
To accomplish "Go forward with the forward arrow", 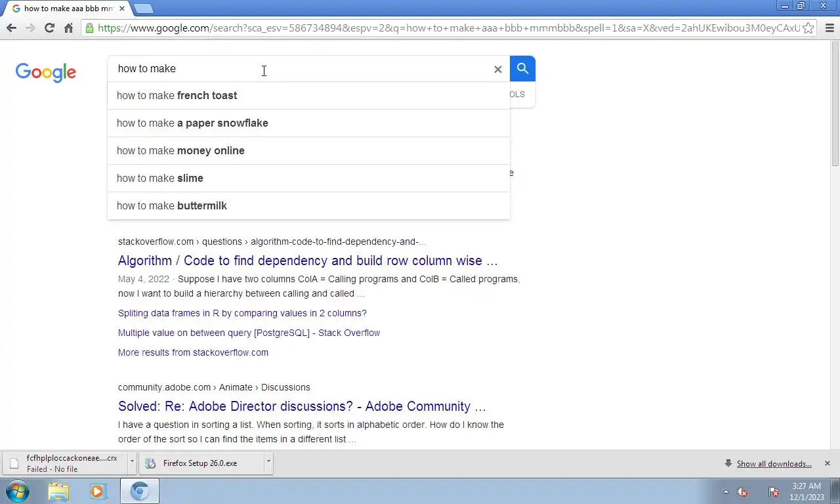I will coord(30,28).
